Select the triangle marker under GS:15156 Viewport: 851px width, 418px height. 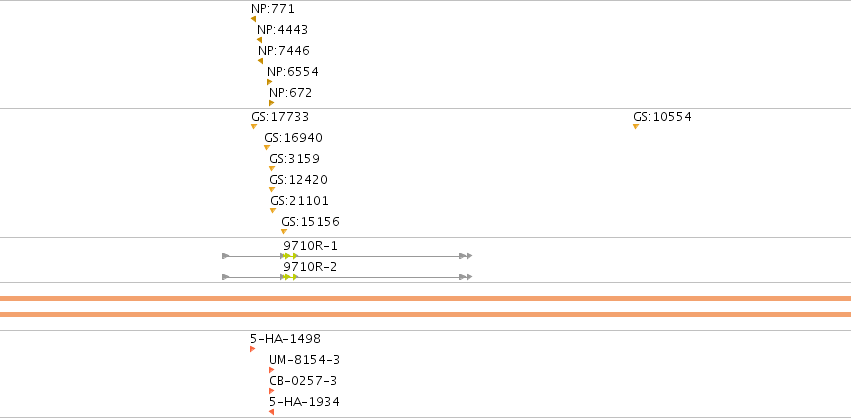tap(284, 232)
